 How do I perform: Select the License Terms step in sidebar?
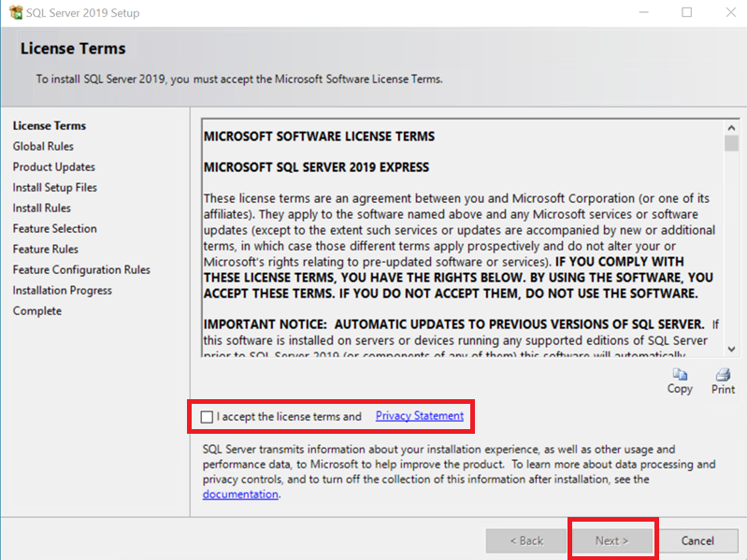(x=50, y=126)
